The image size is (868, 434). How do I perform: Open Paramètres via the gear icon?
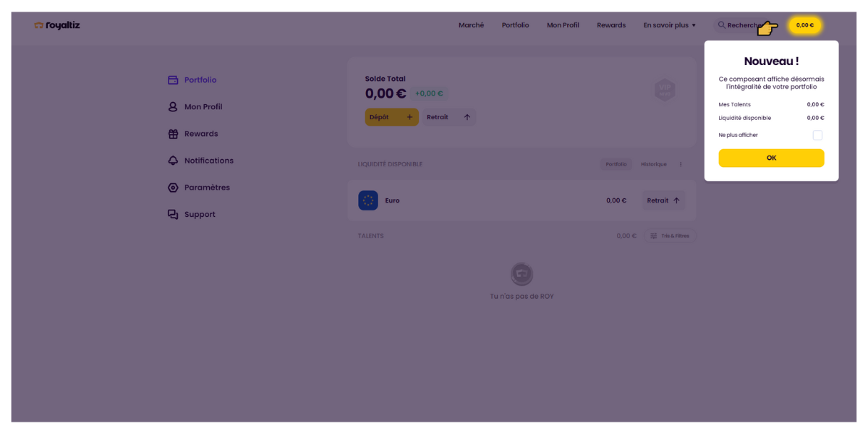coord(173,187)
